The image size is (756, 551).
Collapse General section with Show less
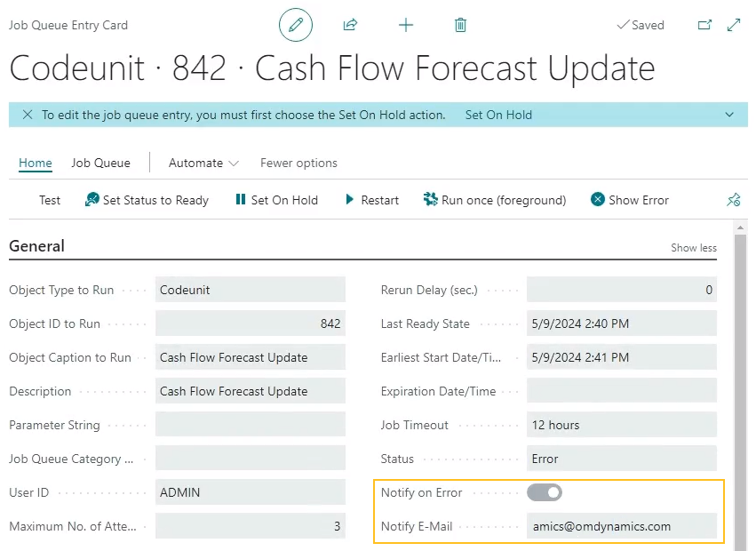693,248
